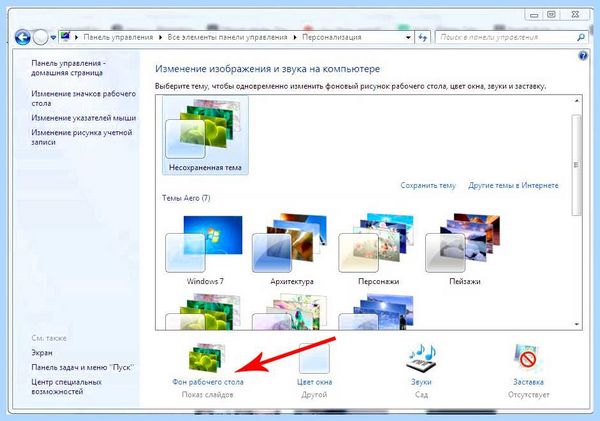The width and height of the screenshot is (600, 421).
Task: Select the 'Несохраненная тема' theme thumbnail
Action: point(205,135)
